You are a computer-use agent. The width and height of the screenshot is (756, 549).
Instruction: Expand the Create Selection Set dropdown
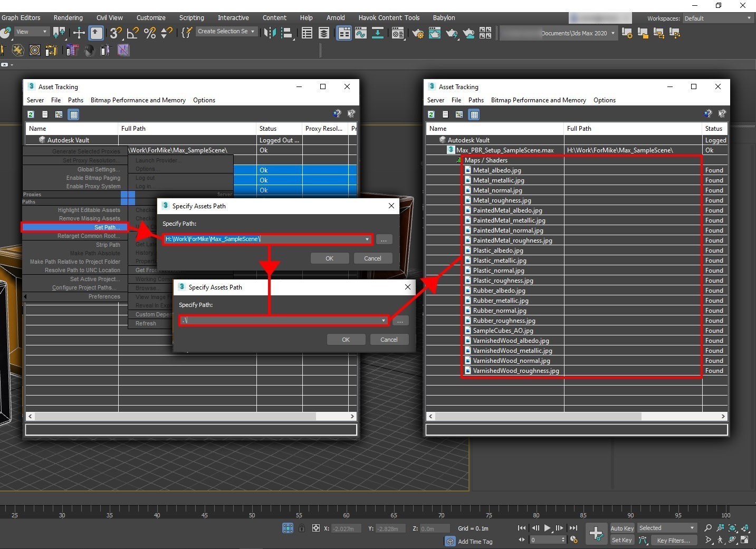click(x=253, y=32)
